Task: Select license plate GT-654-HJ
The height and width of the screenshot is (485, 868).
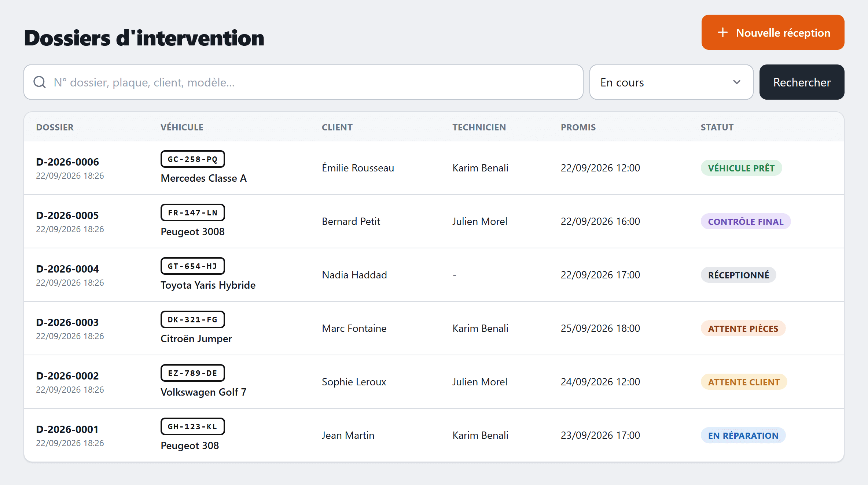Action: 193,266
